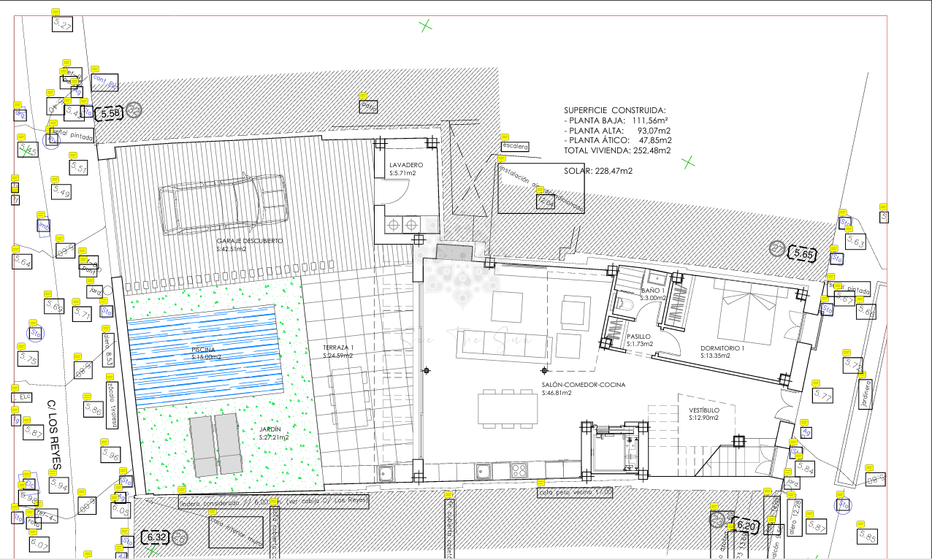
Task: Click the framed elevation value 6.32
Action: (153, 537)
